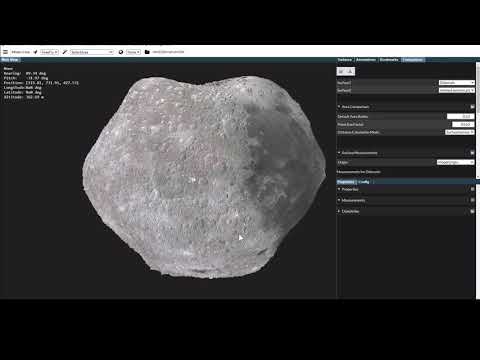Expand the last section below Measurements
This screenshot has width=480, height=360.
339,211
